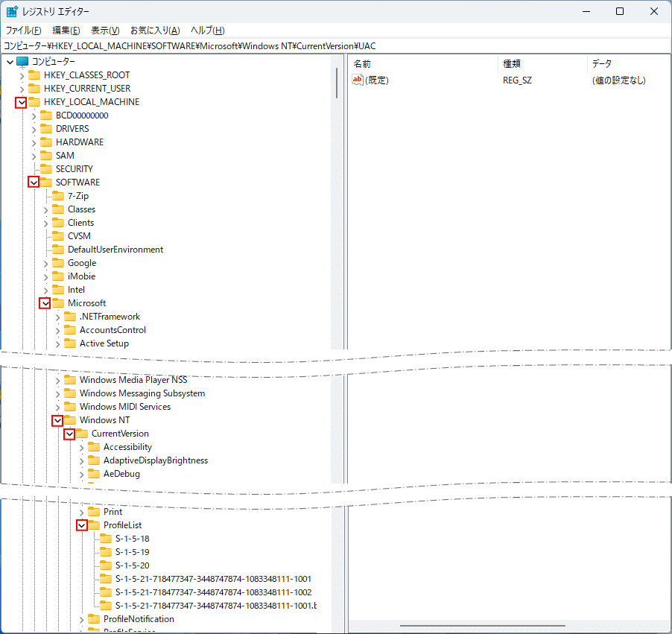Open the 編集 menu
Image resolution: width=672 pixels, height=634 pixels.
(x=66, y=30)
